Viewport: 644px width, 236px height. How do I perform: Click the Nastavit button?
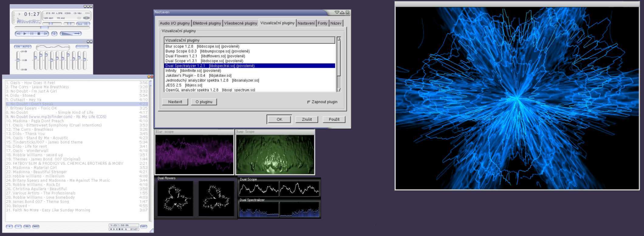point(175,102)
